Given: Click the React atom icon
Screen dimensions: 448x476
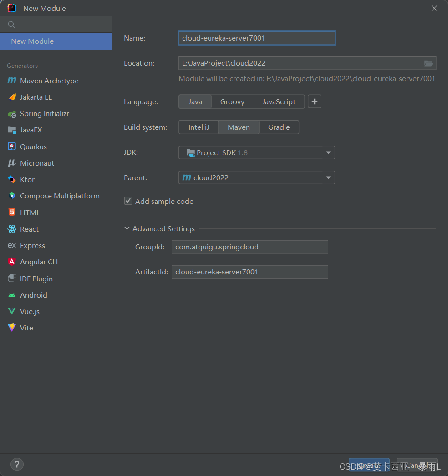Looking at the screenshot, I should pos(12,229).
